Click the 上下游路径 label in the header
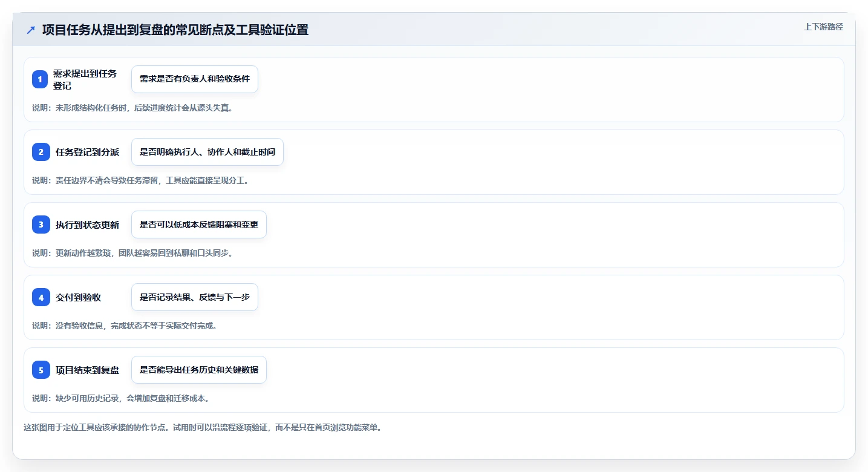This screenshot has height=472, width=868. pyautogui.click(x=823, y=27)
